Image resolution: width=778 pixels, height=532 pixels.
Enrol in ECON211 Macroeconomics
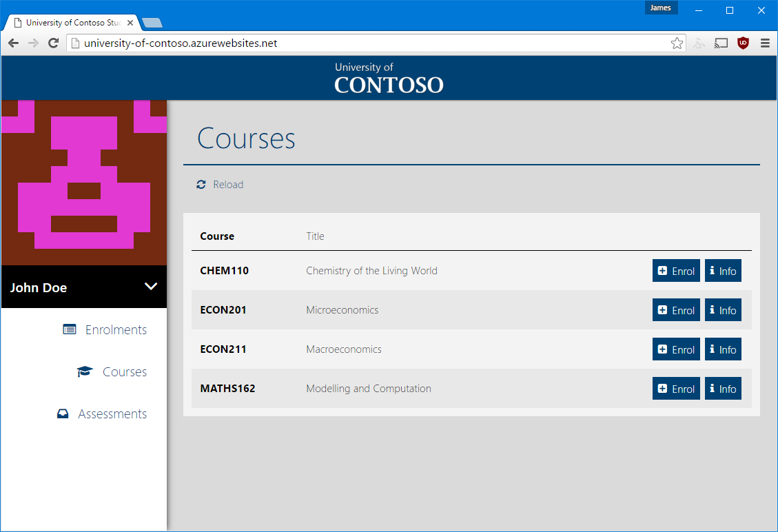click(676, 349)
